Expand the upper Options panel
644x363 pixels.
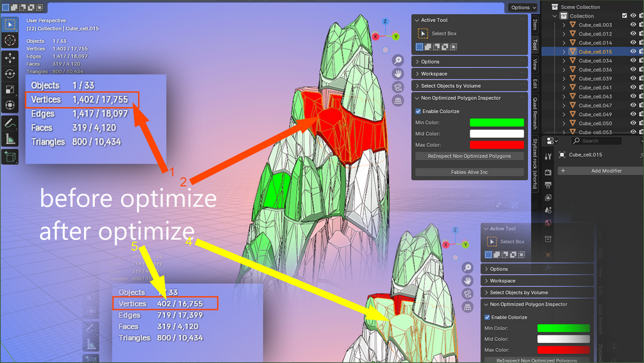(417, 62)
